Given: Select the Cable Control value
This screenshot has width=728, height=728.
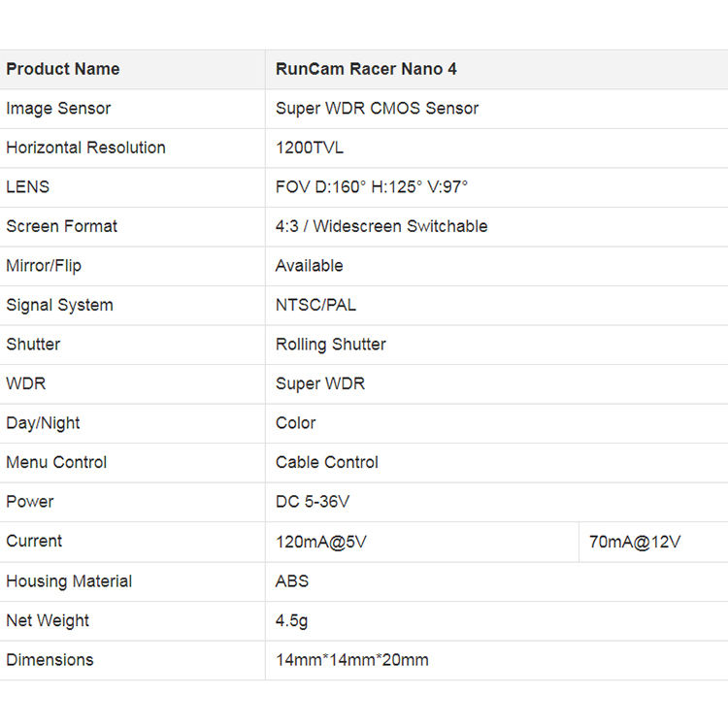Looking at the screenshot, I should click(x=326, y=462).
